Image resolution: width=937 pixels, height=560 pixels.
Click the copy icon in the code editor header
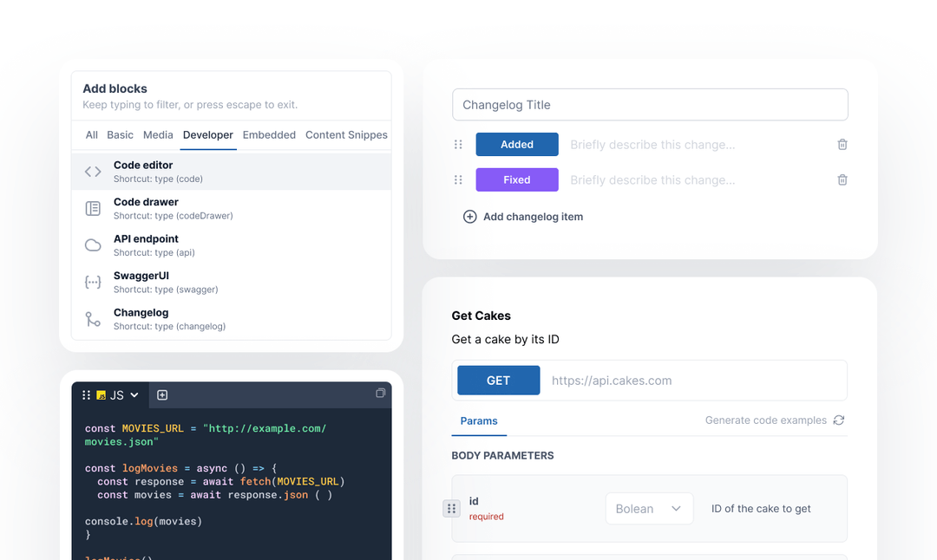380,393
